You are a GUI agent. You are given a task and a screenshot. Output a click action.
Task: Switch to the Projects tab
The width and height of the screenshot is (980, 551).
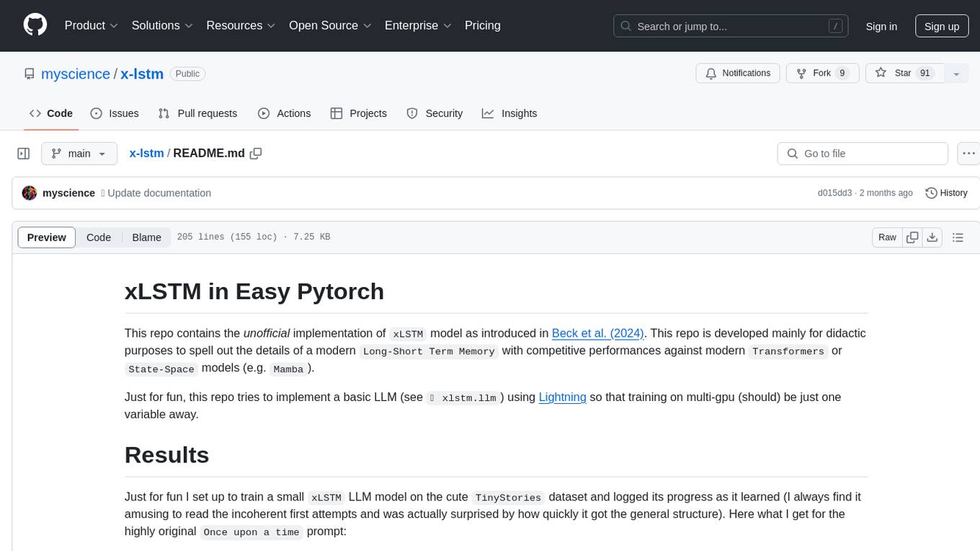[x=358, y=113]
